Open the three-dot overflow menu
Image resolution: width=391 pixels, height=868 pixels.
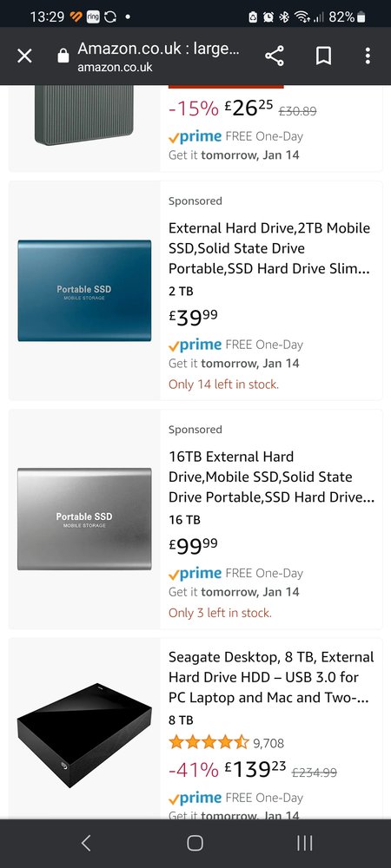point(368,56)
